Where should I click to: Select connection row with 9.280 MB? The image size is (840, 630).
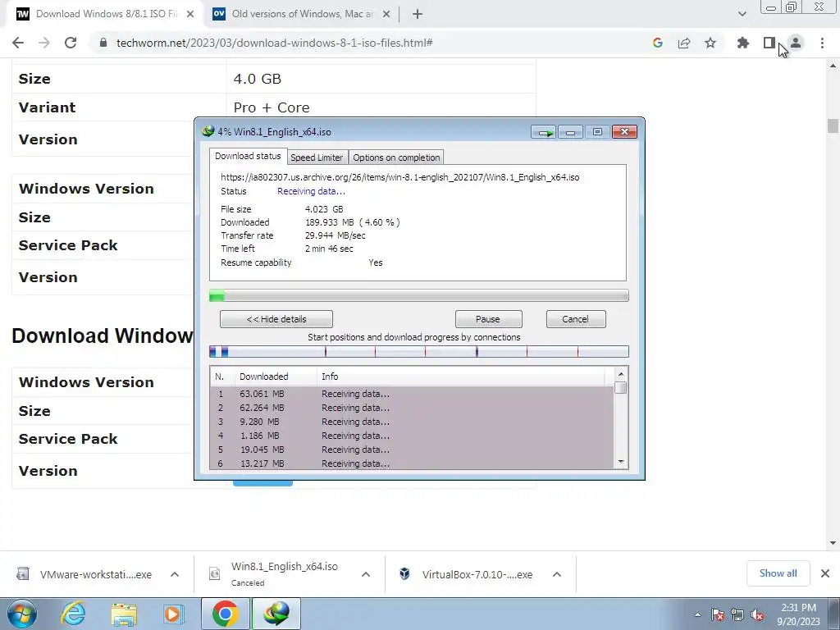(x=413, y=422)
